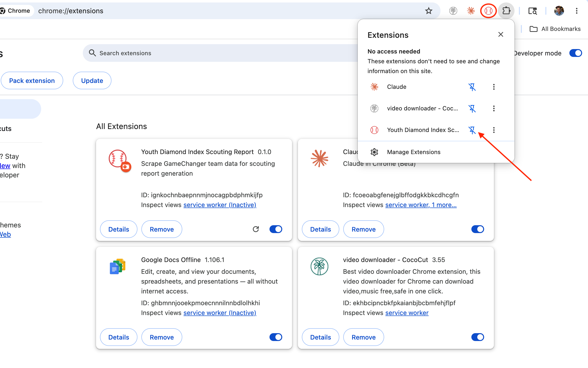Image resolution: width=588 pixels, height=368 pixels.
Task: Click the Manage Extensions gear icon
Action: (374, 152)
